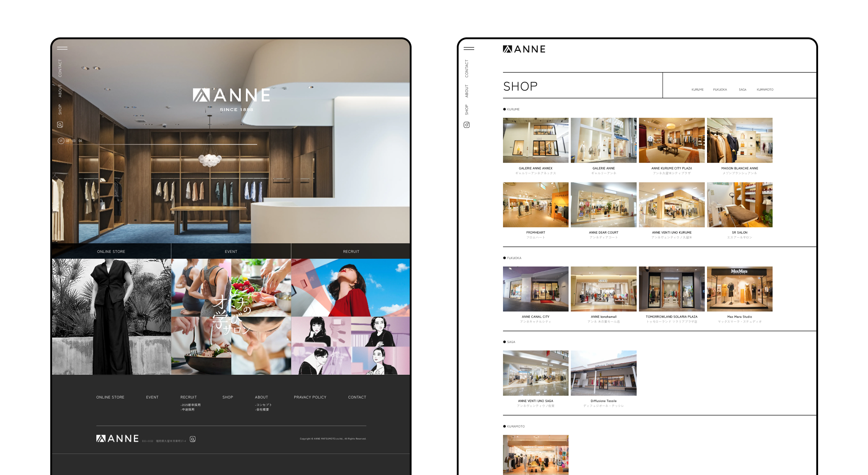The height and width of the screenshot is (475, 868).
Task: Open hamburger menu on the SHOP page
Action: pos(469,49)
